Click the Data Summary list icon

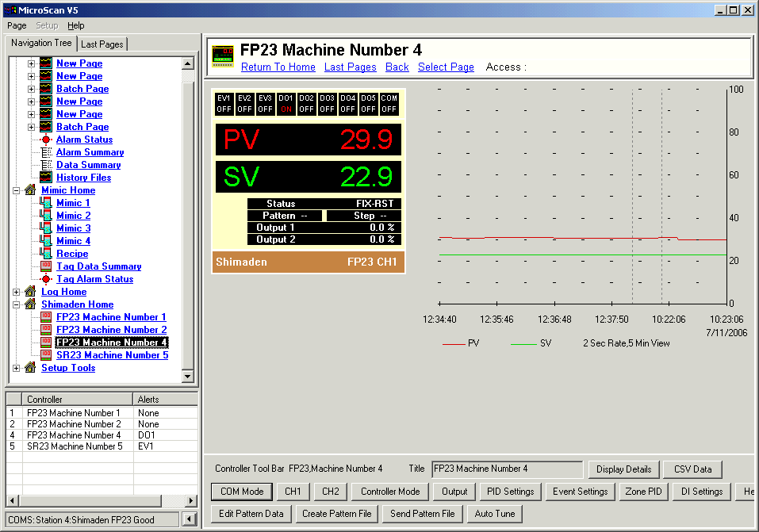[x=46, y=165]
